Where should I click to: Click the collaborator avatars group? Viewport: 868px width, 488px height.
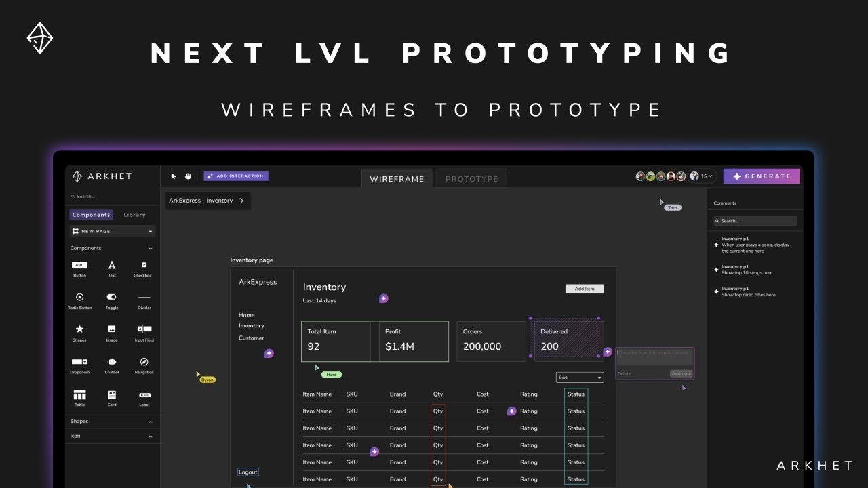pos(660,176)
